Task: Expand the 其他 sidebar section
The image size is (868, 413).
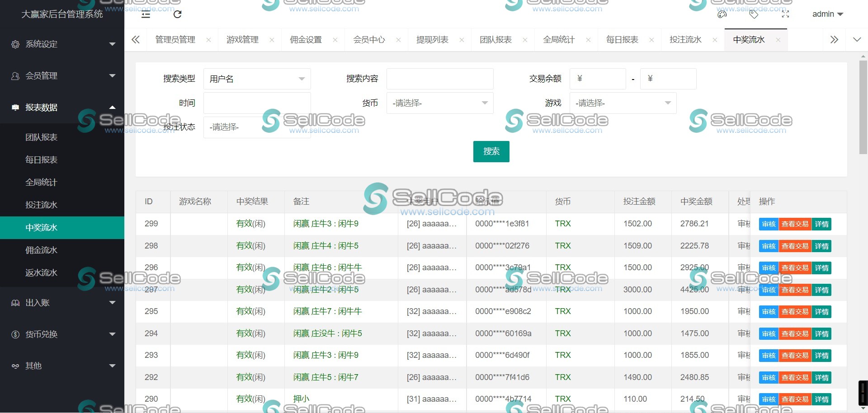Action: point(62,366)
